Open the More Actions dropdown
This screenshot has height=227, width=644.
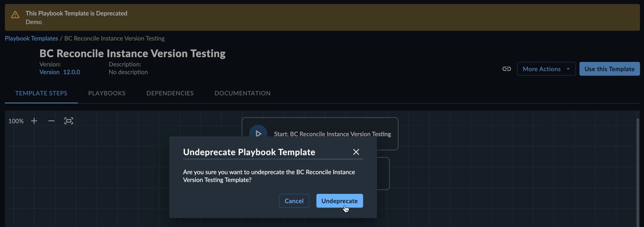(x=546, y=69)
